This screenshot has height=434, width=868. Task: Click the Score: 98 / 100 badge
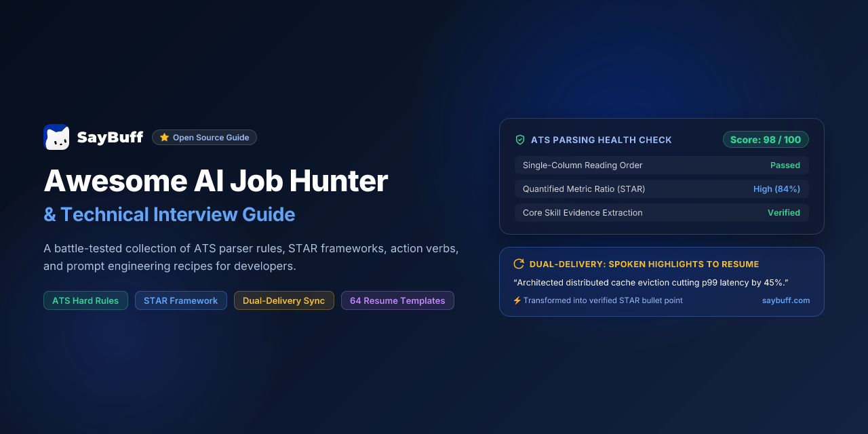point(766,140)
